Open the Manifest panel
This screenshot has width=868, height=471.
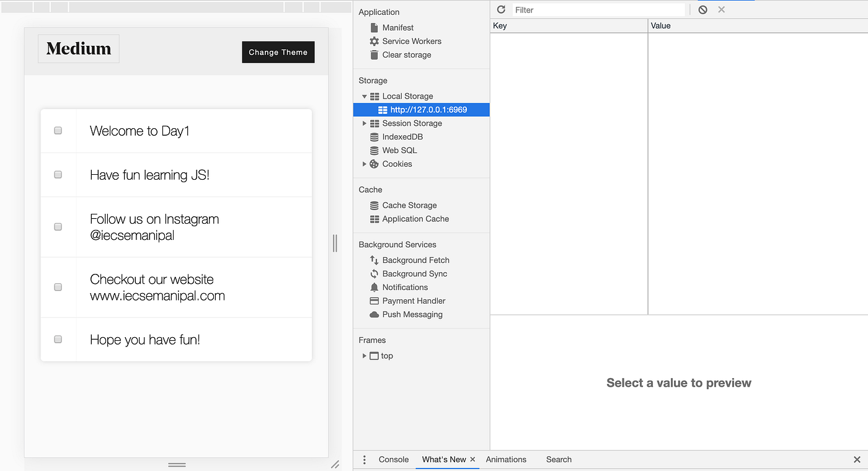(398, 28)
